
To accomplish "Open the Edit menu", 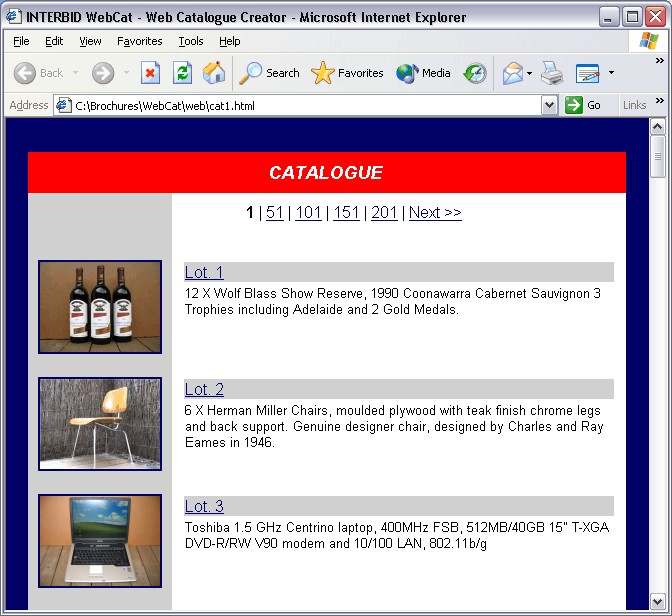I will tap(54, 41).
